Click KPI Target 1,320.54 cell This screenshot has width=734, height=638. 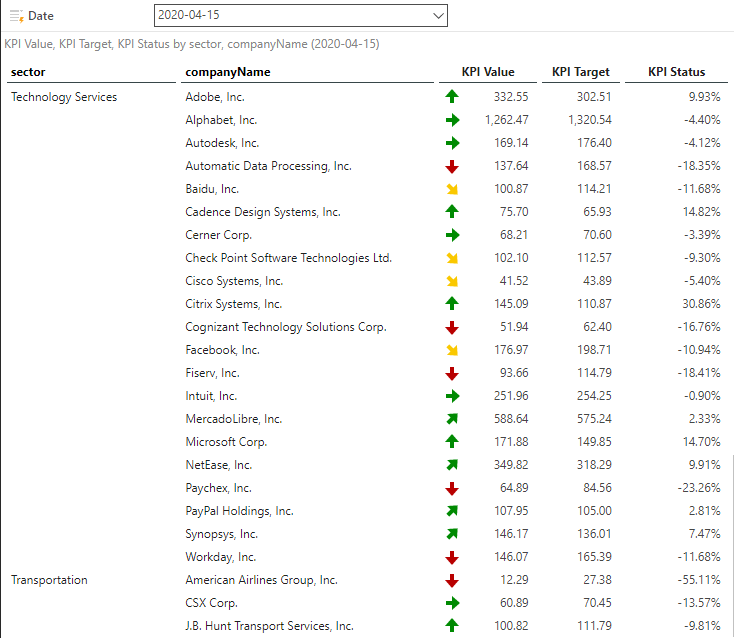[589, 120]
